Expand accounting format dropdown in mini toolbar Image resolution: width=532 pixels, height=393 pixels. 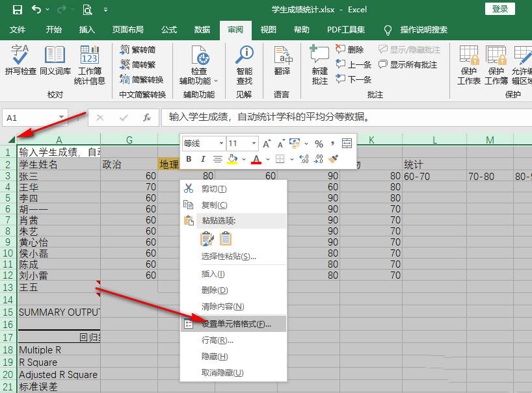click(x=306, y=144)
